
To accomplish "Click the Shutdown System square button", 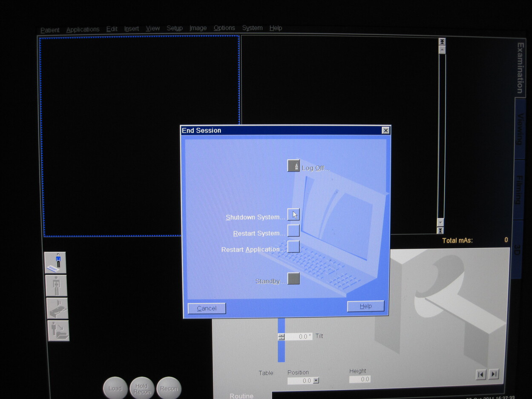I will 293,214.
